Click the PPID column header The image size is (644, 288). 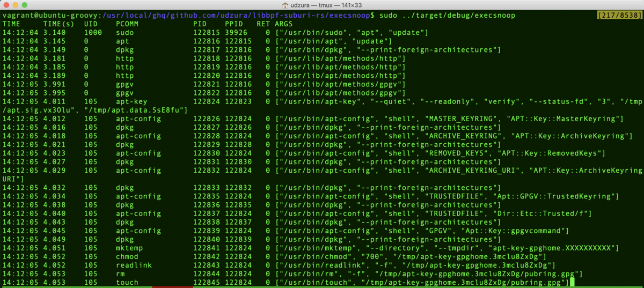[x=234, y=24]
